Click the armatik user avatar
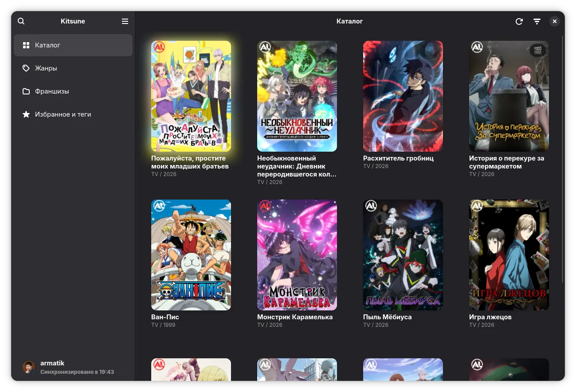The height and width of the screenshot is (392, 576). pos(29,368)
